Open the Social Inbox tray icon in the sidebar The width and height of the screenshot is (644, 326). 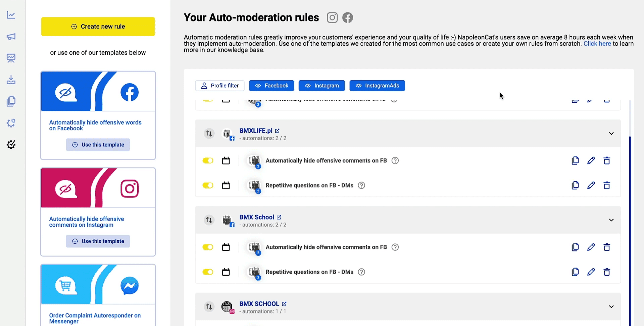pos(11,80)
